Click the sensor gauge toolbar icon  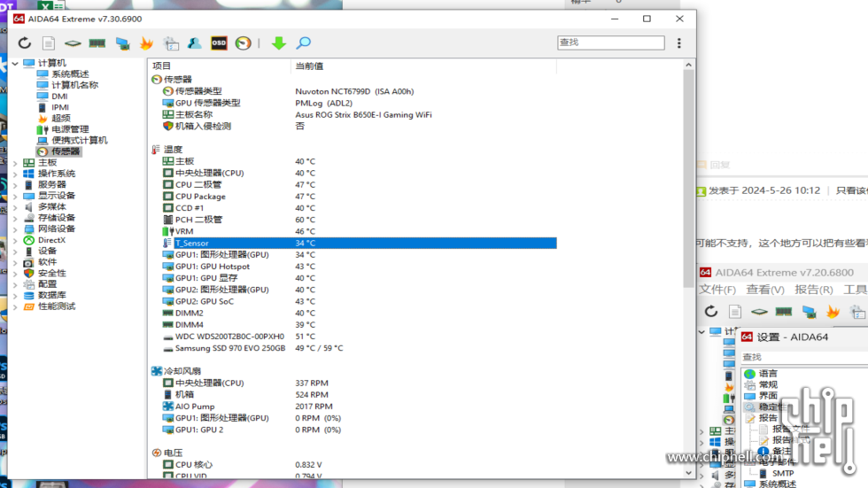point(243,43)
